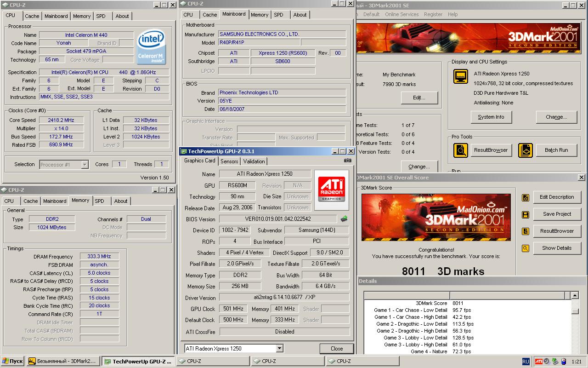Click the Close button in GPU-Z

337,349
